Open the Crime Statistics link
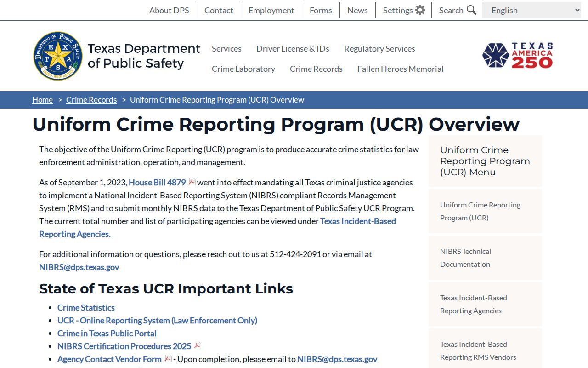Screen dimensions: 588x368 click(86, 307)
